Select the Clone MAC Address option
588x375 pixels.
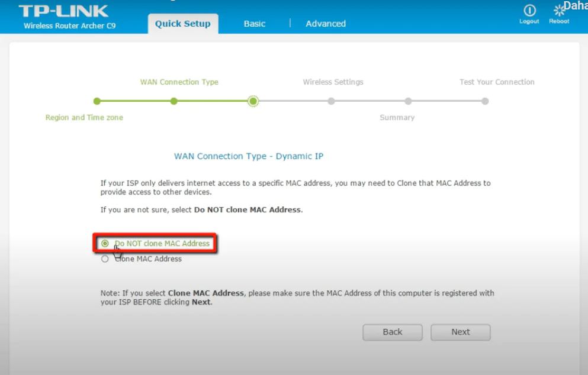[105, 258]
